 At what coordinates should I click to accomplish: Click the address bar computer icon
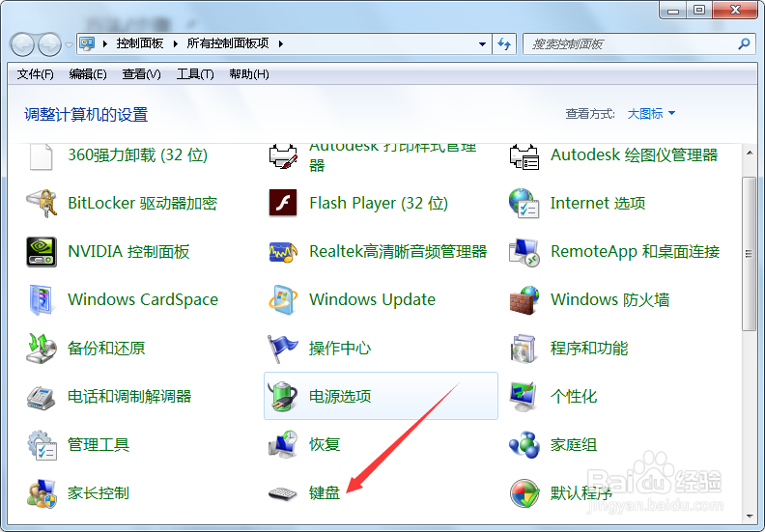tap(87, 43)
